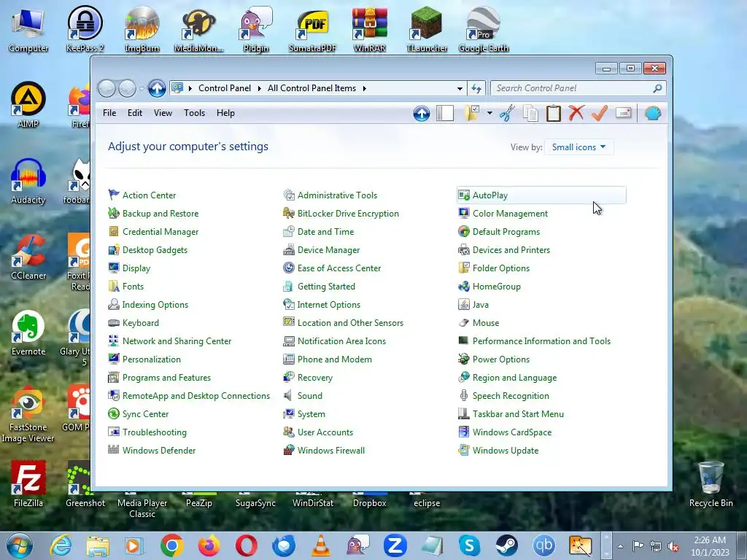Click the BitLocker Drive Encryption icon
The height and width of the screenshot is (560, 747).
[x=288, y=214]
